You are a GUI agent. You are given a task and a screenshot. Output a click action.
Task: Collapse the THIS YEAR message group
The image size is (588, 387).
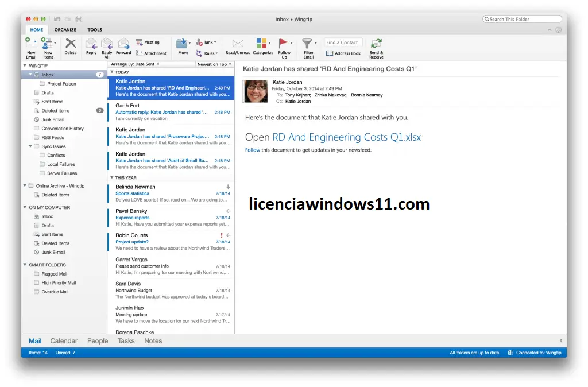pos(112,177)
